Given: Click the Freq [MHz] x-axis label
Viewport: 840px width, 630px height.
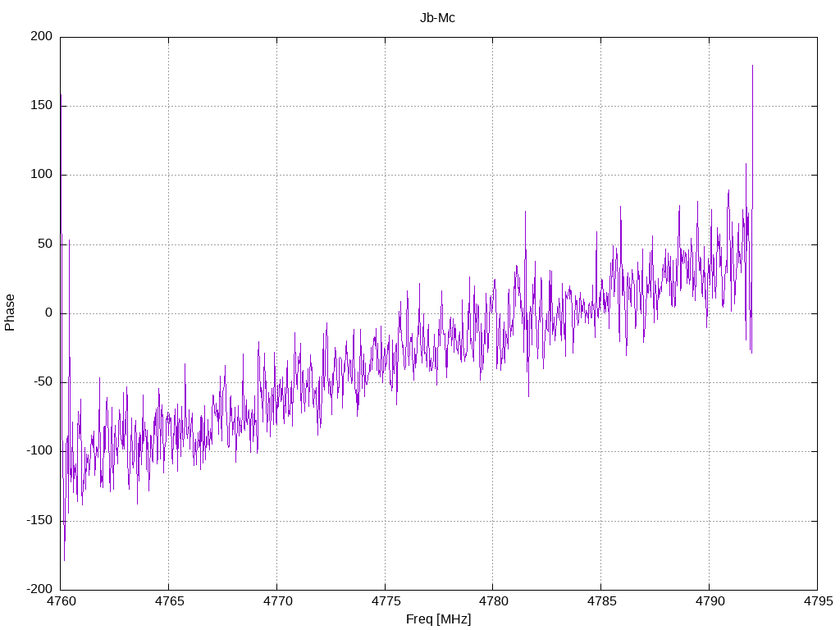Looking at the screenshot, I should [x=438, y=619].
